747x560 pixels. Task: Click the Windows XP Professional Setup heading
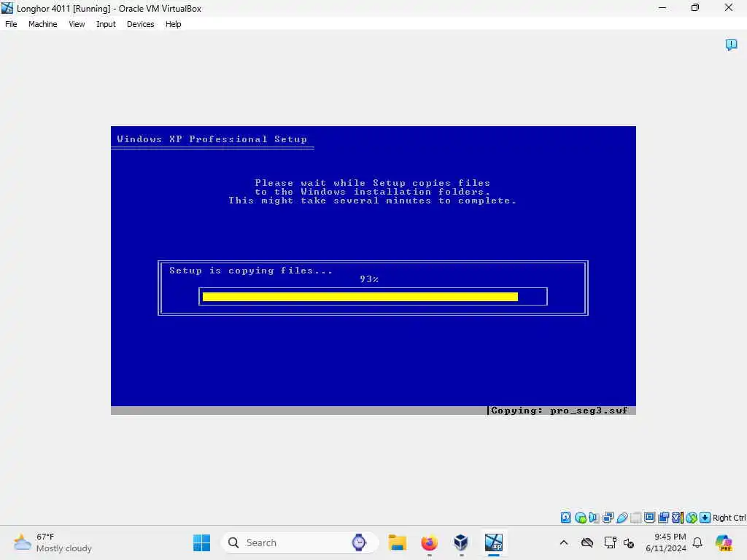tap(212, 139)
